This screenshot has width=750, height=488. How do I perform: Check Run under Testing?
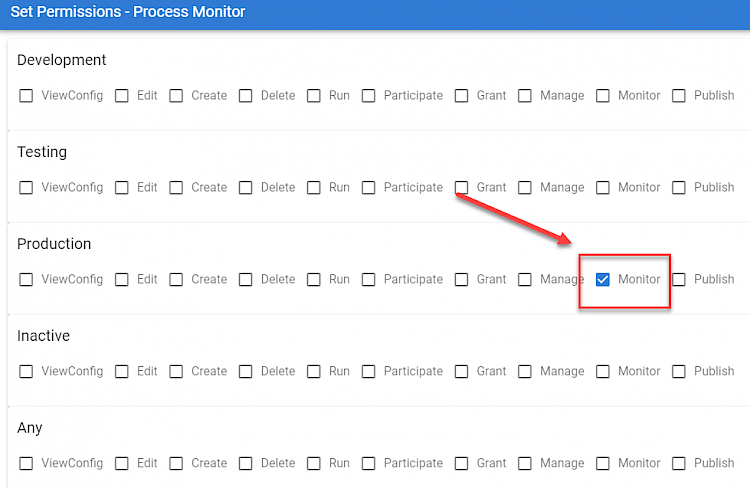314,188
